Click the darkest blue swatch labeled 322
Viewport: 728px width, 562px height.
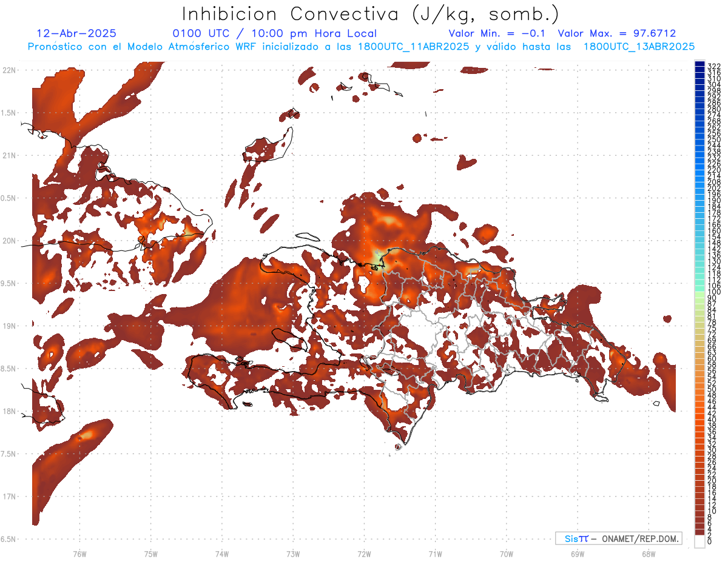700,64
